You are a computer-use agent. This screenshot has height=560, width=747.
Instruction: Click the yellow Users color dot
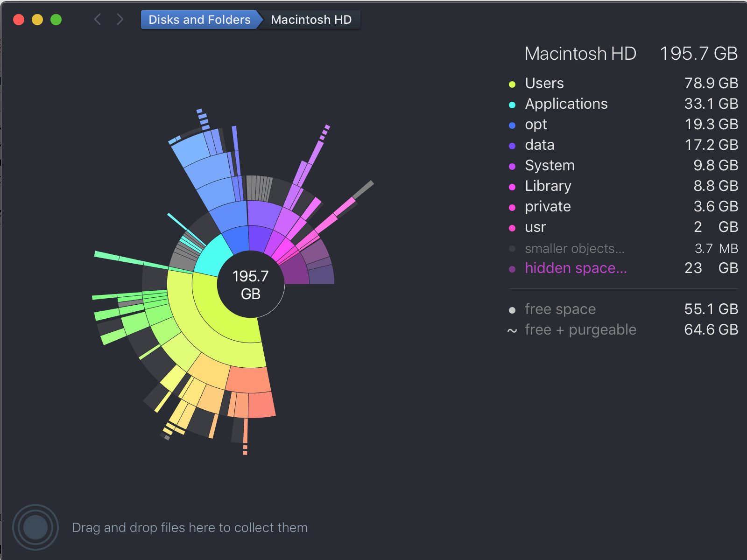coord(512,84)
